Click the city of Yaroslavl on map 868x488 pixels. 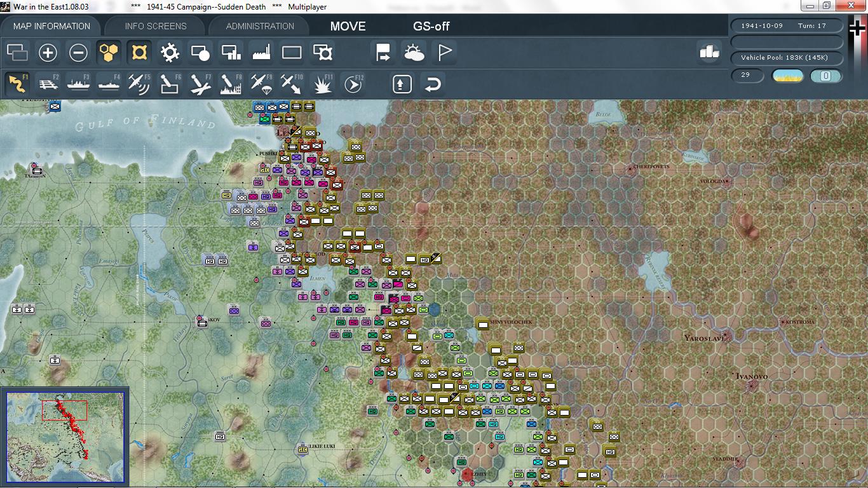pos(705,339)
